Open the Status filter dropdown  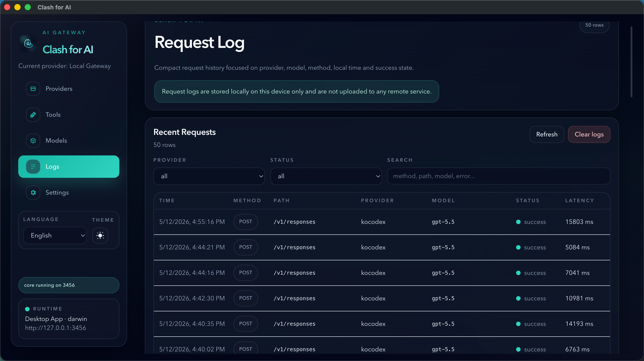[x=326, y=176]
